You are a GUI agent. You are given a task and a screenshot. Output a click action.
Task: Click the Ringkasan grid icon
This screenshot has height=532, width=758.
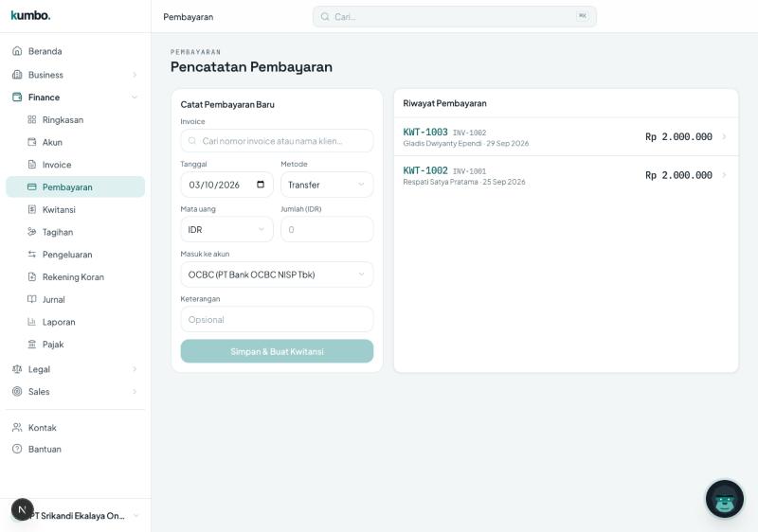click(32, 119)
